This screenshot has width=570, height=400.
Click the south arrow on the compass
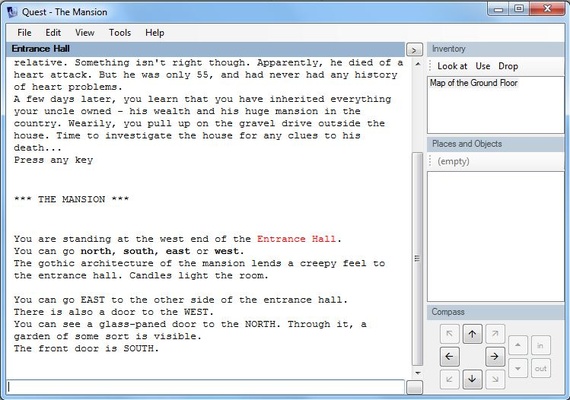pyautogui.click(x=472, y=379)
